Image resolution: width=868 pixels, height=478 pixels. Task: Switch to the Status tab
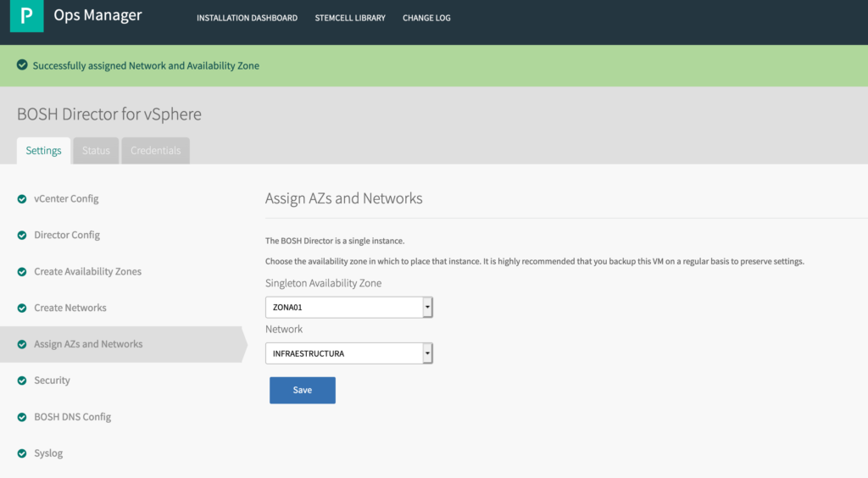coord(96,151)
